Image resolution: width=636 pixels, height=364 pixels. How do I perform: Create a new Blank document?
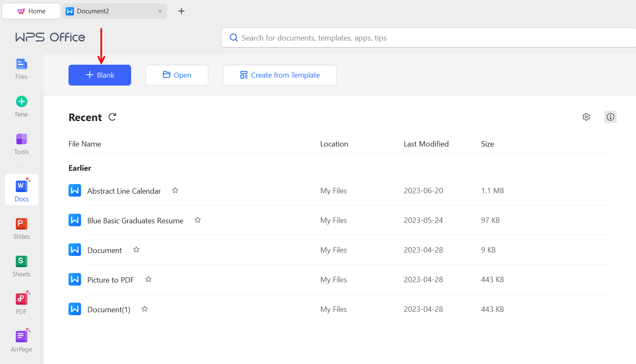(100, 75)
